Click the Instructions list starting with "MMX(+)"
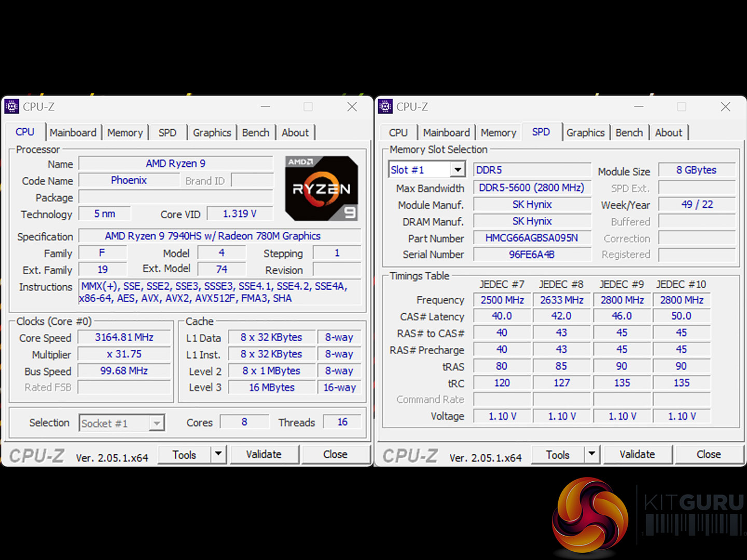Viewport: 747px width, 560px height. point(220,292)
